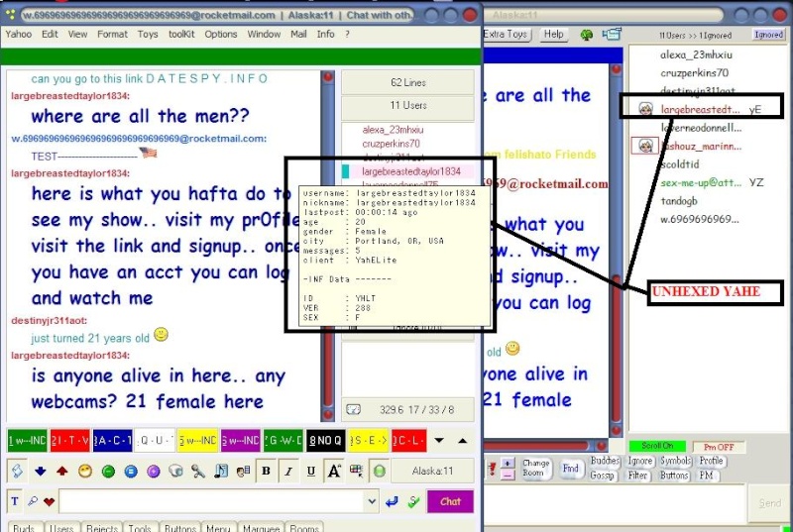
Task: Open the Toys menu
Action: [148, 34]
